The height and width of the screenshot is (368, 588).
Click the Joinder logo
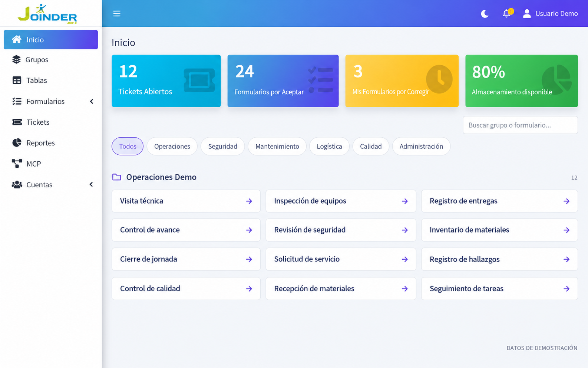[47, 14]
